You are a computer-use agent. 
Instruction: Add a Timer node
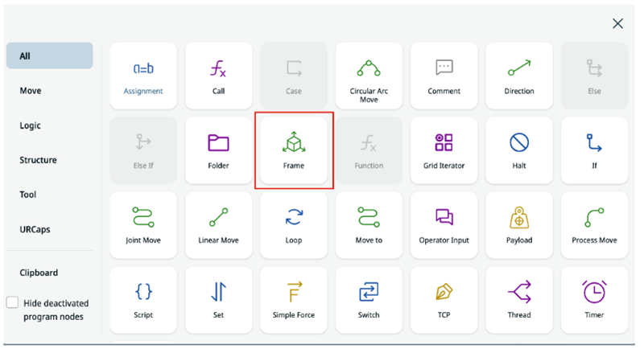(x=594, y=299)
